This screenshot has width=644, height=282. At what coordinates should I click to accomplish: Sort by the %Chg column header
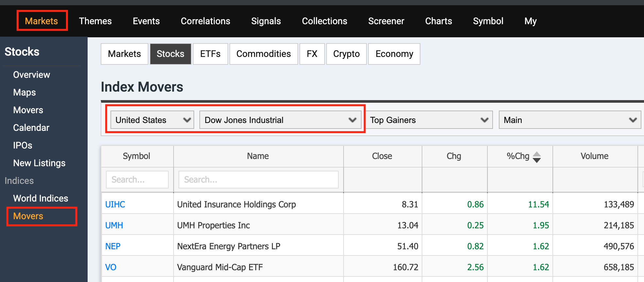coord(520,156)
